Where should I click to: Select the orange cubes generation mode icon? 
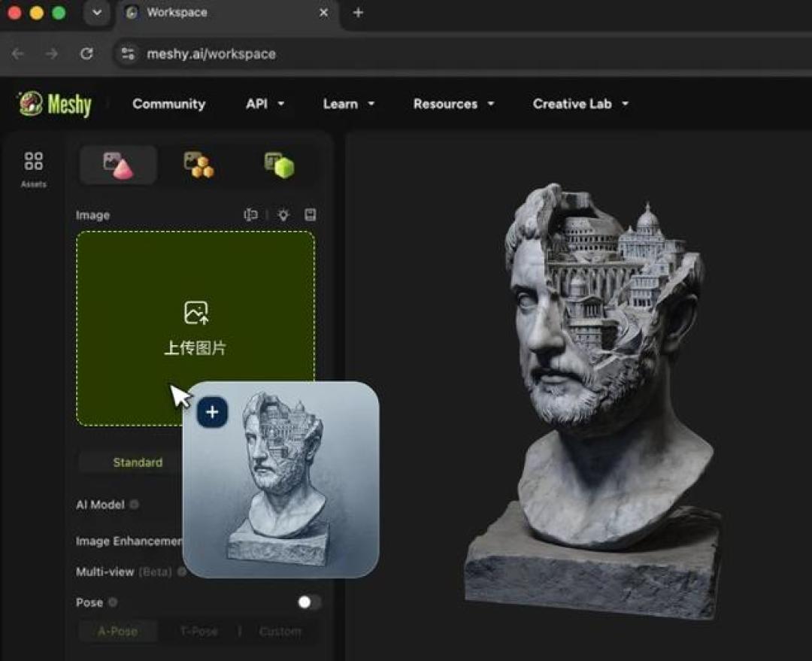[x=198, y=165]
